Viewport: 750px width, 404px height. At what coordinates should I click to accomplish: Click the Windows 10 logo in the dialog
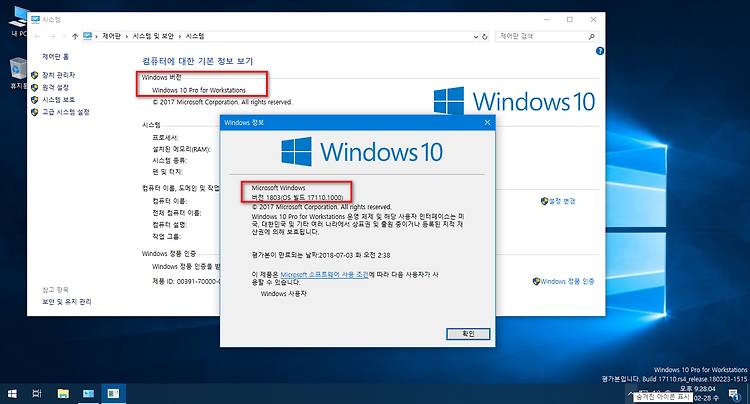point(362,152)
